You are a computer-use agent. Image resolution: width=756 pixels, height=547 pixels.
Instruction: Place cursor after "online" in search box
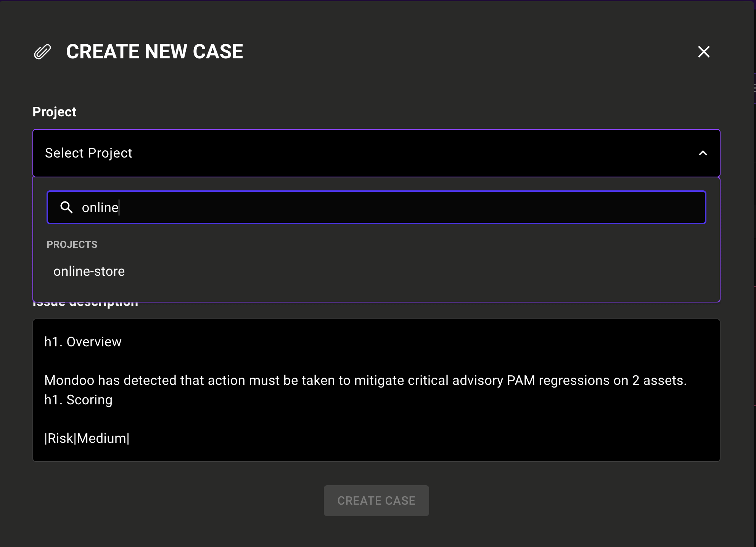[119, 208]
